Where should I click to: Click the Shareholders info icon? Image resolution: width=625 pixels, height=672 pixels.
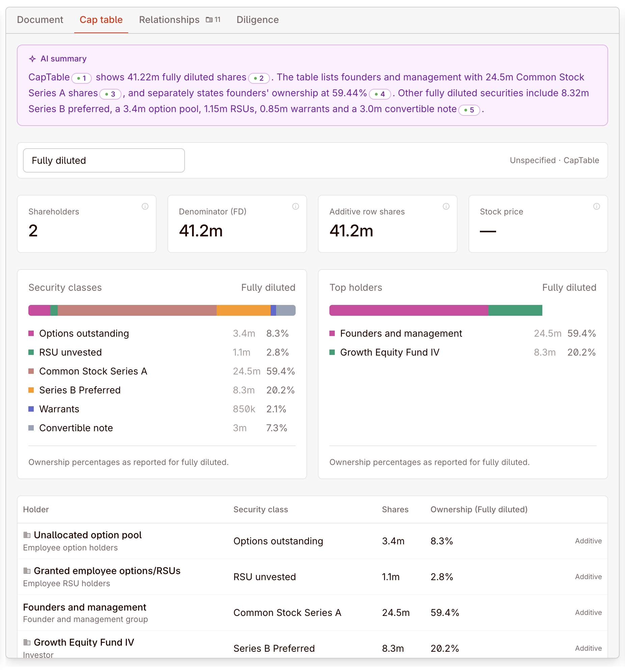point(145,206)
